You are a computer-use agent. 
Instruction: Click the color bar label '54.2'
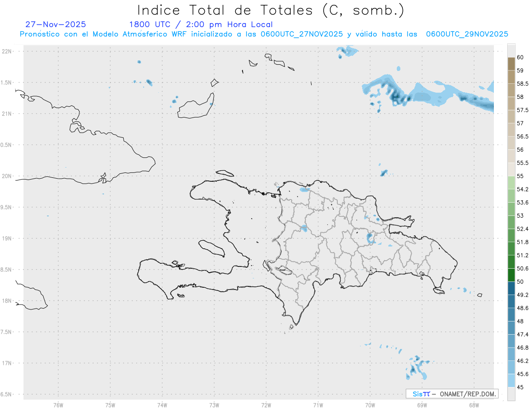(x=523, y=189)
